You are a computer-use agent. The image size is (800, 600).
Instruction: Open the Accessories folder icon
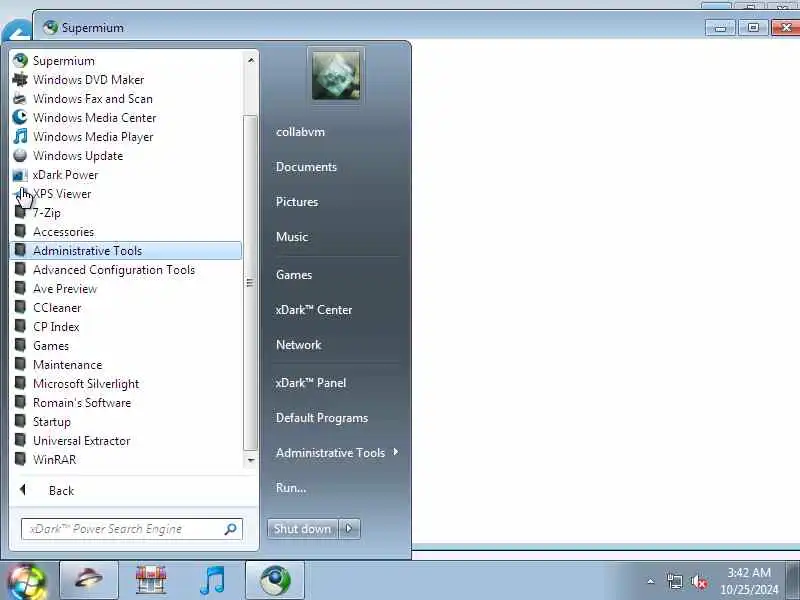pos(20,232)
